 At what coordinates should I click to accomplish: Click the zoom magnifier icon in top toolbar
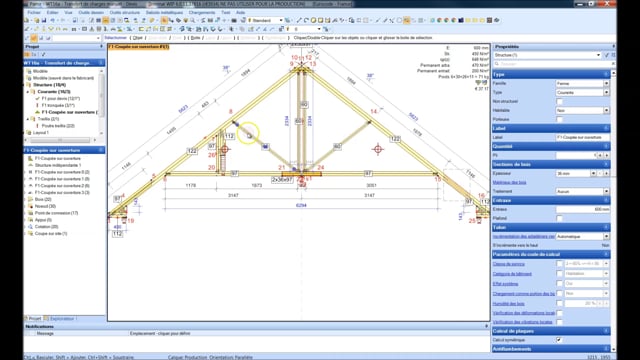192,20
